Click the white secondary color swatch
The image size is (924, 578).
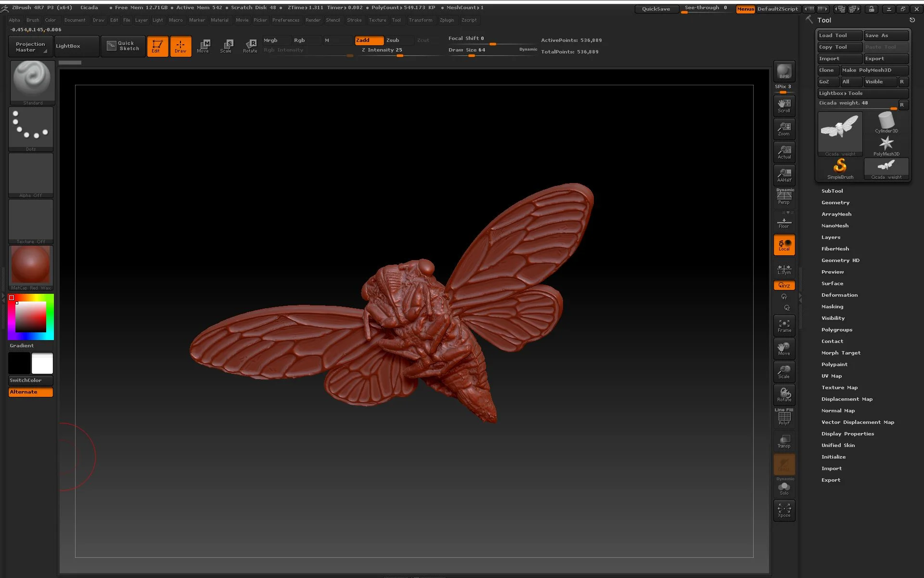point(42,363)
